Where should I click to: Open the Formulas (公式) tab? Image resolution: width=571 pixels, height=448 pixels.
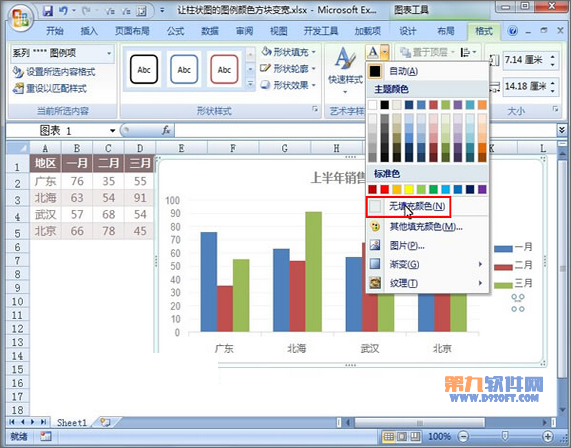(x=176, y=31)
